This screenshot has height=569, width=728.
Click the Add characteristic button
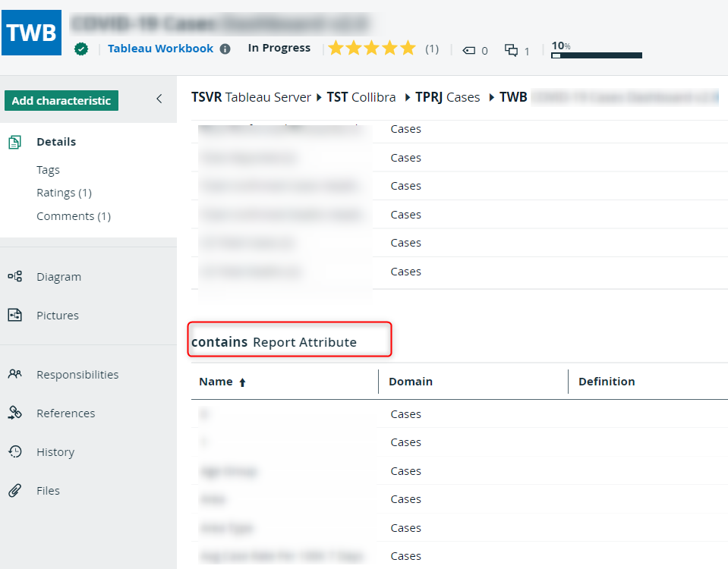pos(61,101)
